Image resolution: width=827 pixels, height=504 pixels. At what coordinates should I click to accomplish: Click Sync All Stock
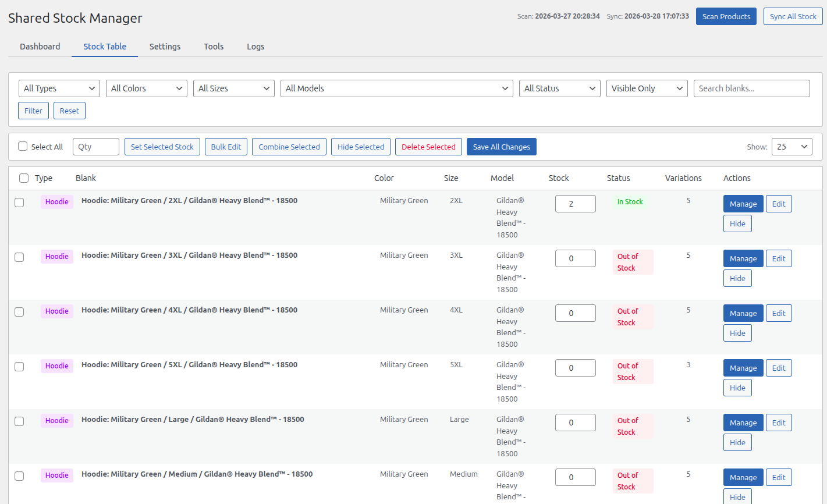793,16
